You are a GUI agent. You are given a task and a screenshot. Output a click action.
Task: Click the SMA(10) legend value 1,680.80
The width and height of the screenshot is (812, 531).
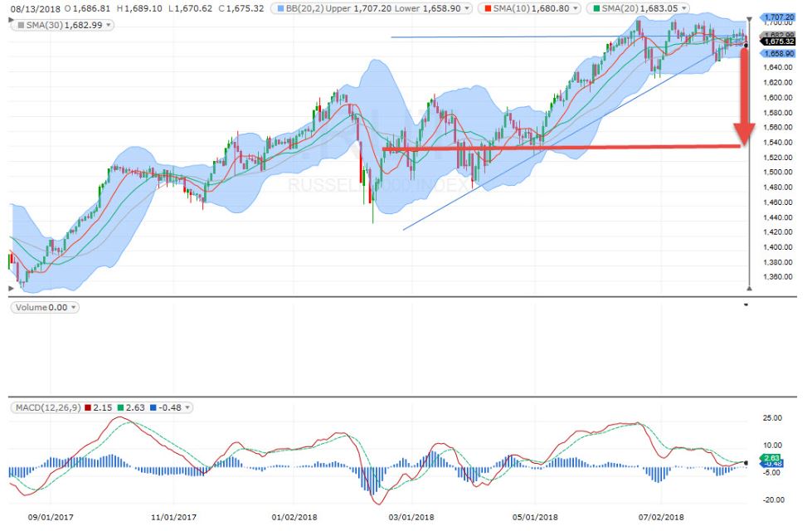[551, 9]
